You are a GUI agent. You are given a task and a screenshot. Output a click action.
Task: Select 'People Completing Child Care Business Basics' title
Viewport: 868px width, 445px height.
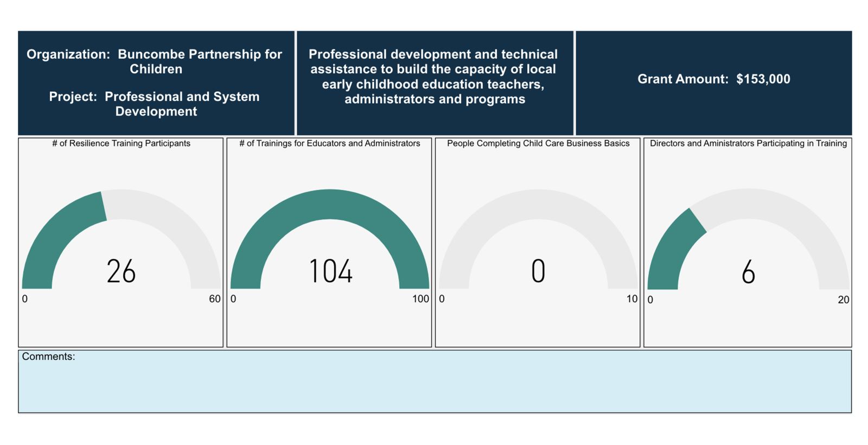click(x=538, y=143)
